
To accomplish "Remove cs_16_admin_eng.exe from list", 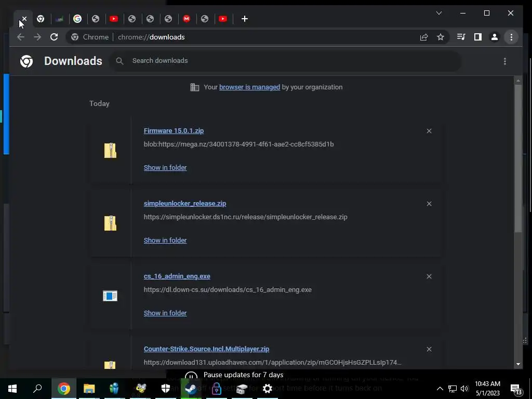I will click(x=429, y=276).
